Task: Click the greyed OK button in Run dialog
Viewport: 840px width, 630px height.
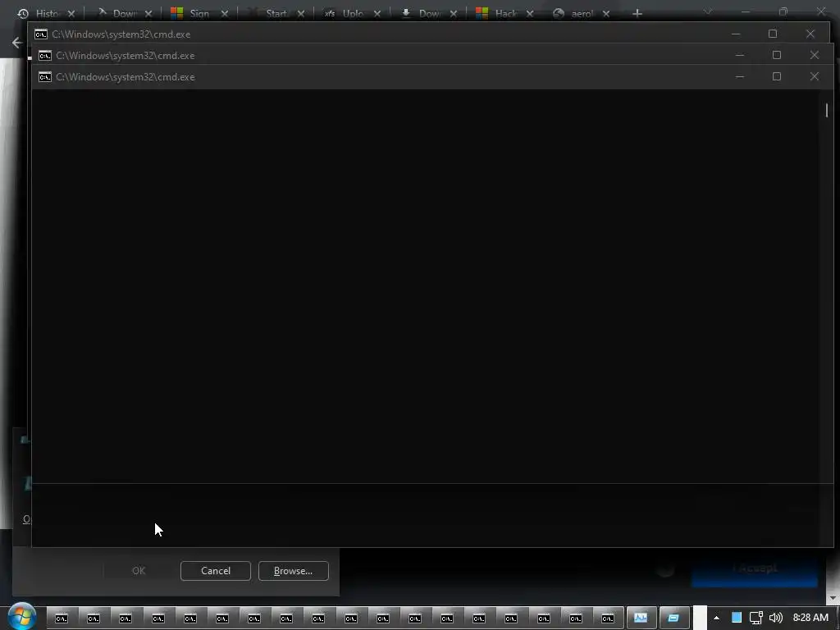Action: click(x=138, y=571)
